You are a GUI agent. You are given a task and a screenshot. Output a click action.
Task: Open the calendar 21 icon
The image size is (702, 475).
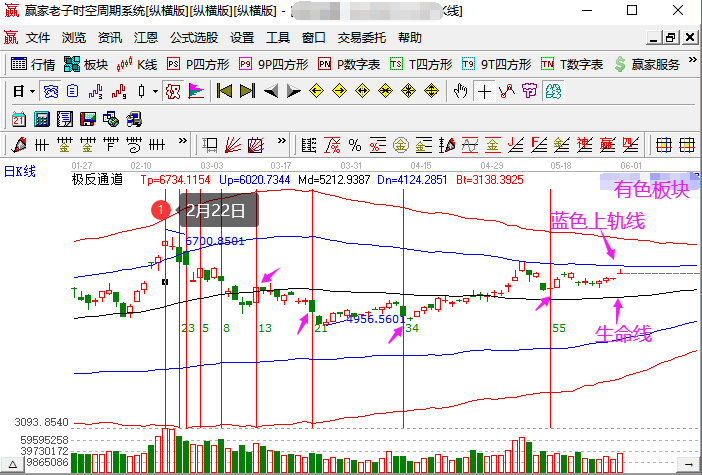pyautogui.click(x=19, y=119)
